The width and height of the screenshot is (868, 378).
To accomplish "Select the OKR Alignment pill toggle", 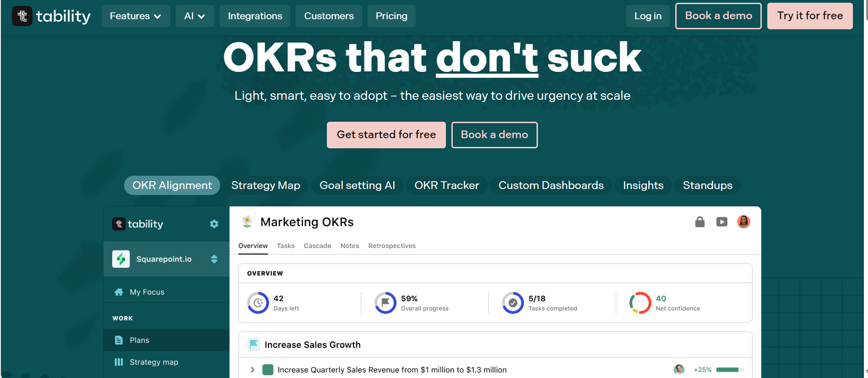I will 172,185.
